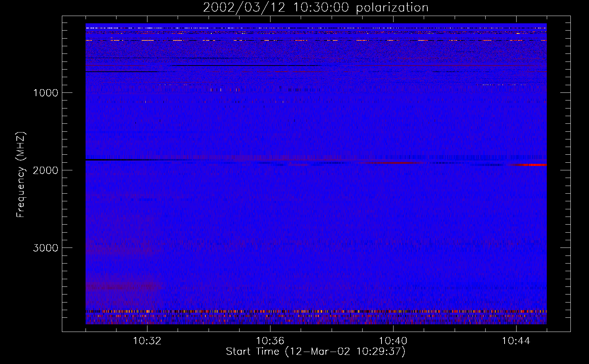This screenshot has height=364, width=589.
Task: Click the 10:32 time tick label
Action: (x=147, y=341)
